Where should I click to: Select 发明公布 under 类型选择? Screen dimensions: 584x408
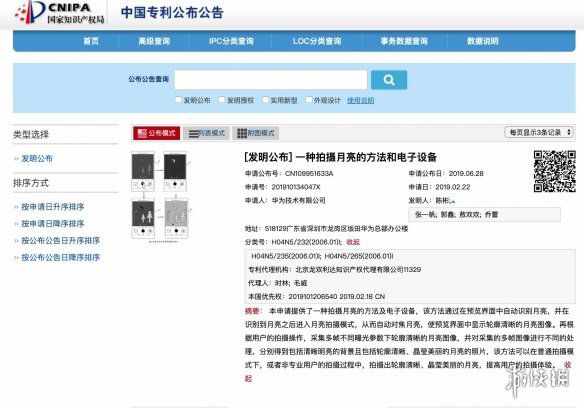tap(37, 158)
